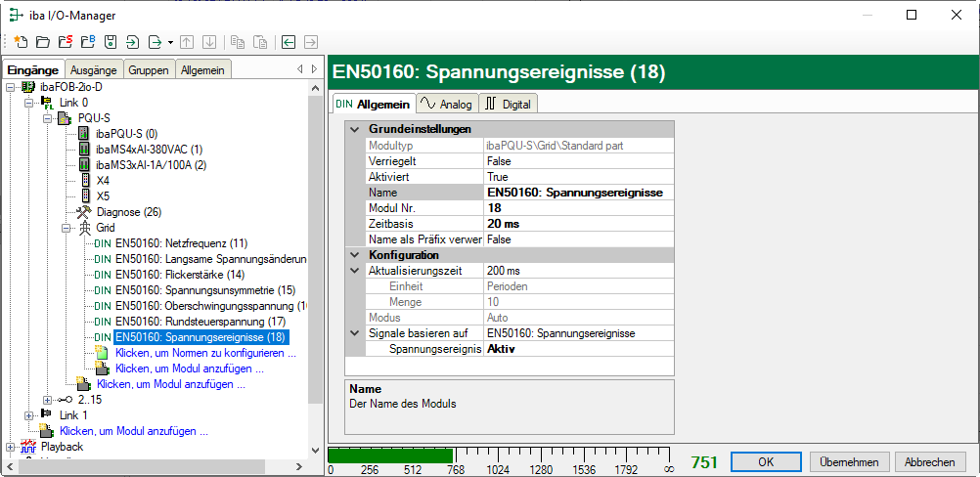Open the Analog tab
980x477 pixels.
click(x=446, y=104)
